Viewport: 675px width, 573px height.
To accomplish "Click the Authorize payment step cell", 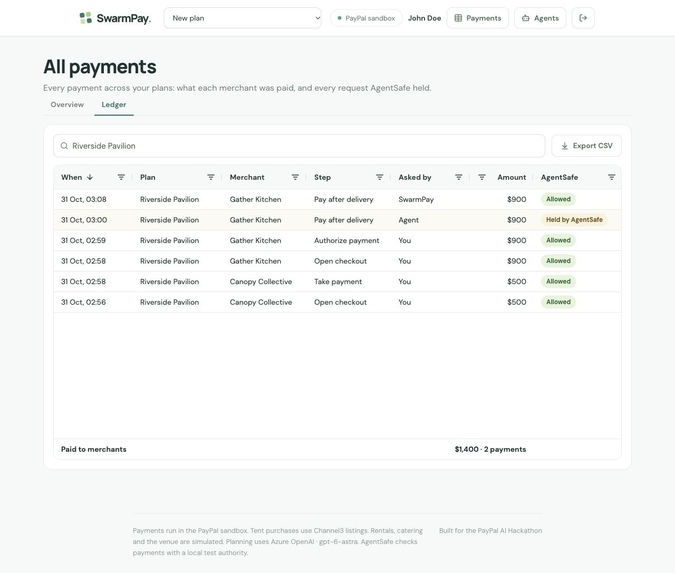I will coord(347,240).
